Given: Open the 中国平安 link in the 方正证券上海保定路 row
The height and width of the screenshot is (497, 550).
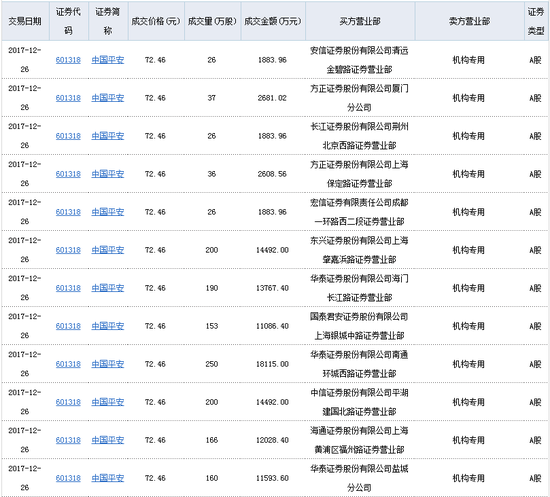Looking at the screenshot, I should (x=108, y=174).
